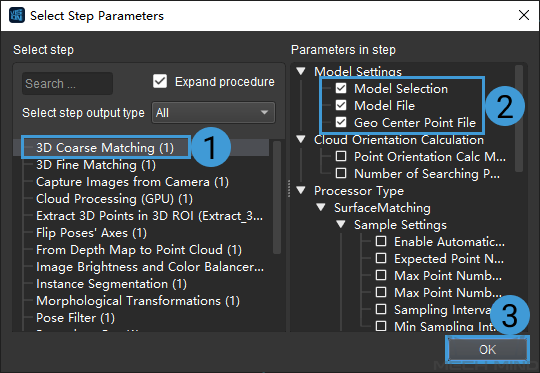Collapse the Cloud Orientation Calculation group
This screenshot has height=373, width=540.
coord(301,140)
